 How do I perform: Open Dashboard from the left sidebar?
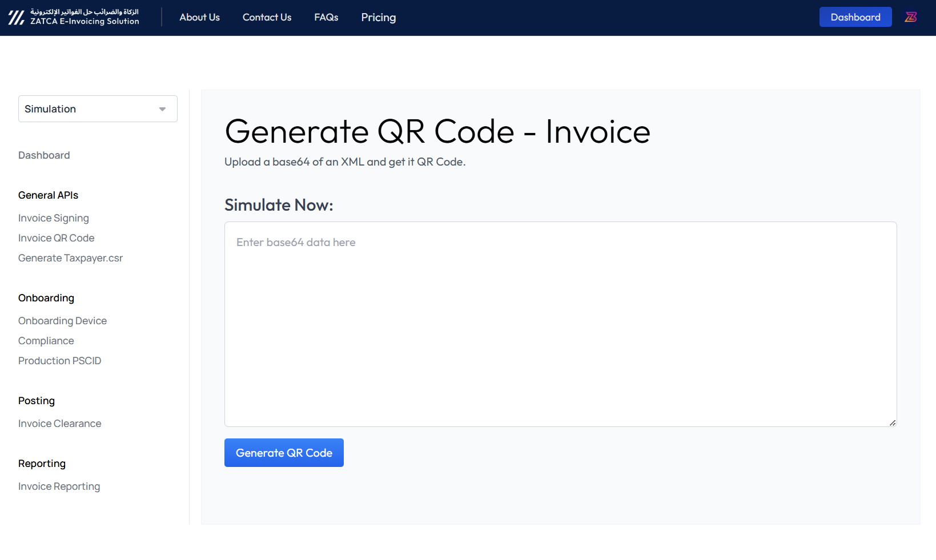coord(44,155)
